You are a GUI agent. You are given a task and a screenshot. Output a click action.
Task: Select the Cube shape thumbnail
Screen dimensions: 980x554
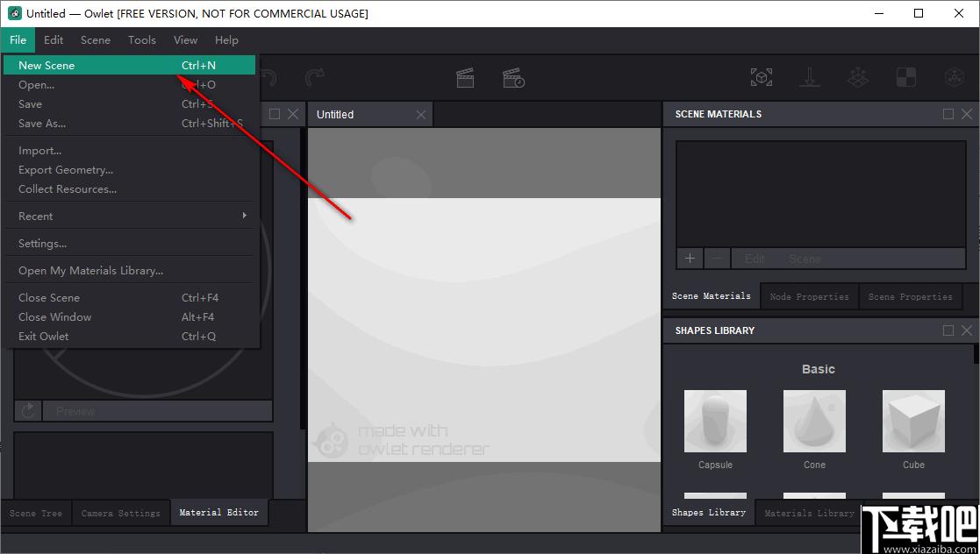click(913, 422)
